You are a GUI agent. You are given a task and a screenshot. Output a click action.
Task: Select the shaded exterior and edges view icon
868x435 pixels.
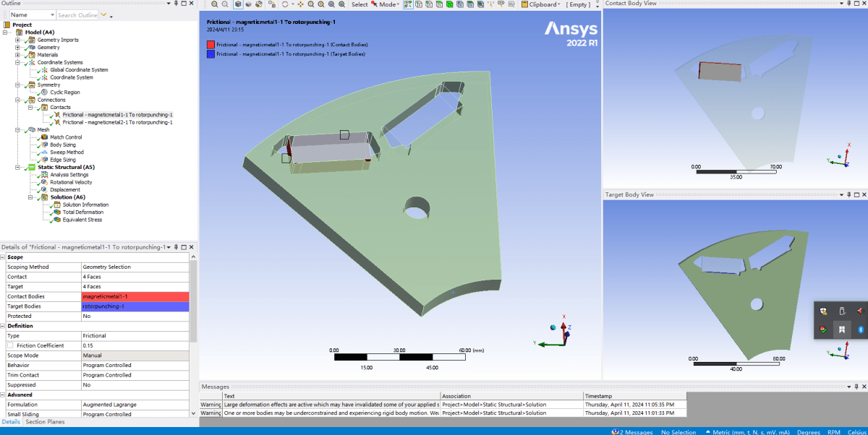(238, 4)
